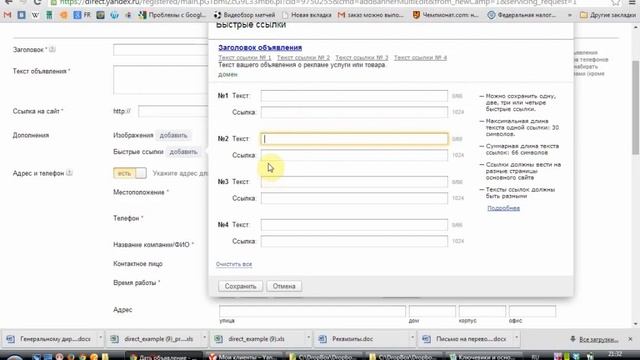The width and height of the screenshot is (640, 360).
Task: Open the Чемпионат.com bookmark
Action: click(x=445, y=15)
